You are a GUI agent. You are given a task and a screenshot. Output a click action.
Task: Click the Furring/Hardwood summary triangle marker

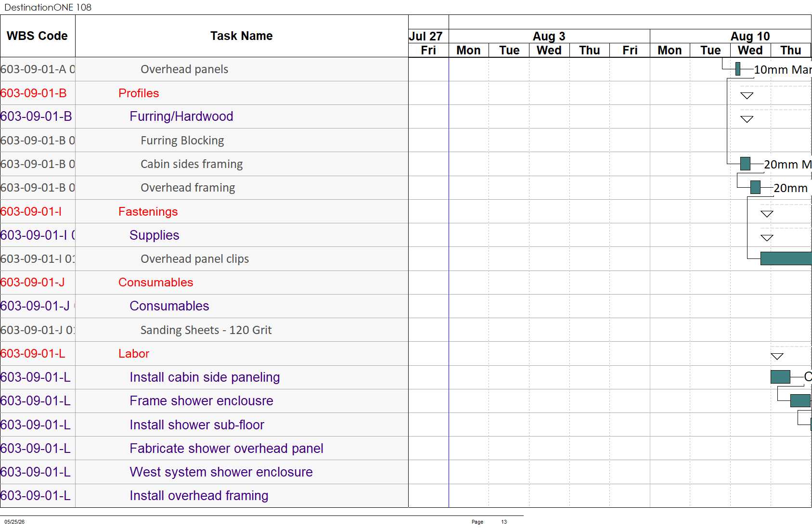click(747, 119)
